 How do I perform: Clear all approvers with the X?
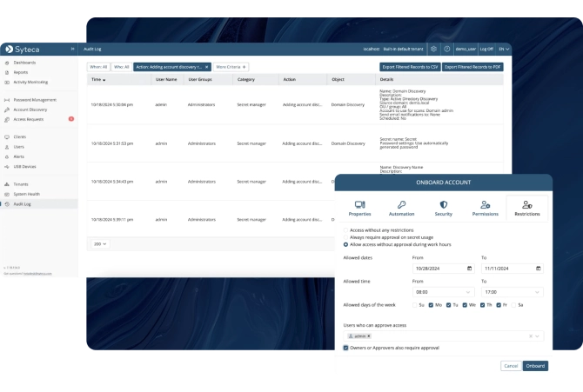[x=531, y=336]
